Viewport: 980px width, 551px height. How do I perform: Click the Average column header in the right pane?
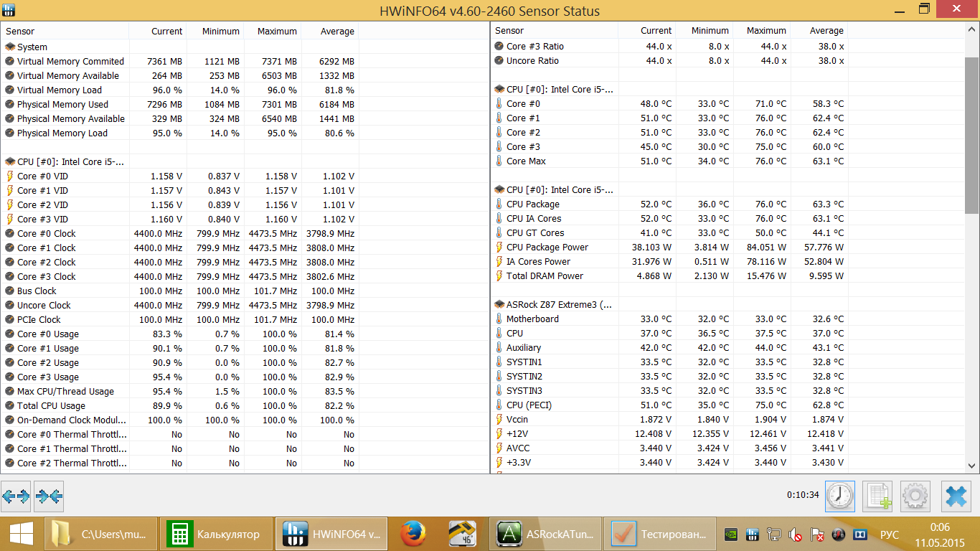click(819, 31)
